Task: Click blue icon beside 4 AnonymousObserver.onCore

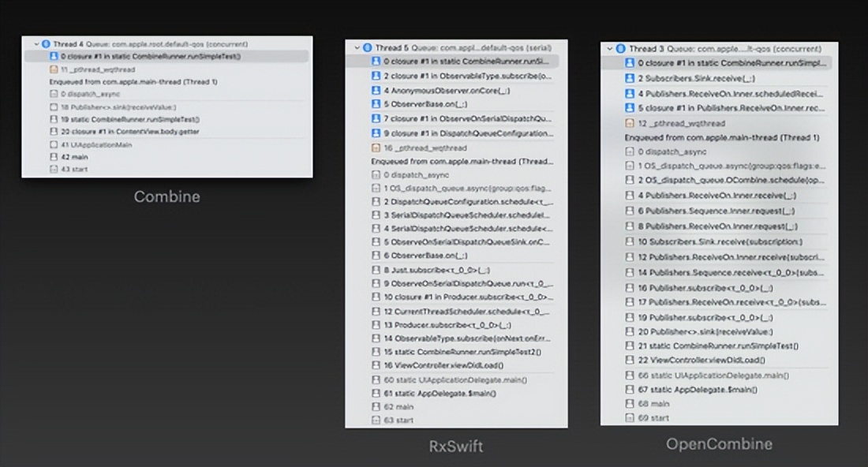Action: (376, 90)
